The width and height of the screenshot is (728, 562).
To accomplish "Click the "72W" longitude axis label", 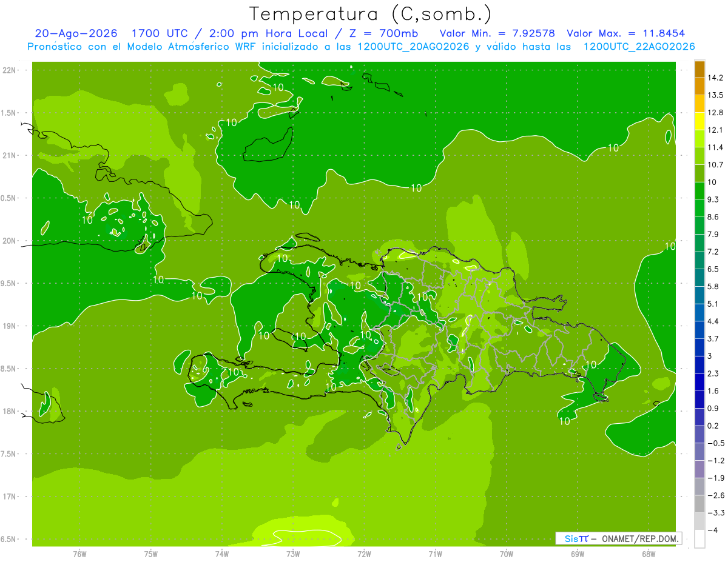I will point(364,554).
